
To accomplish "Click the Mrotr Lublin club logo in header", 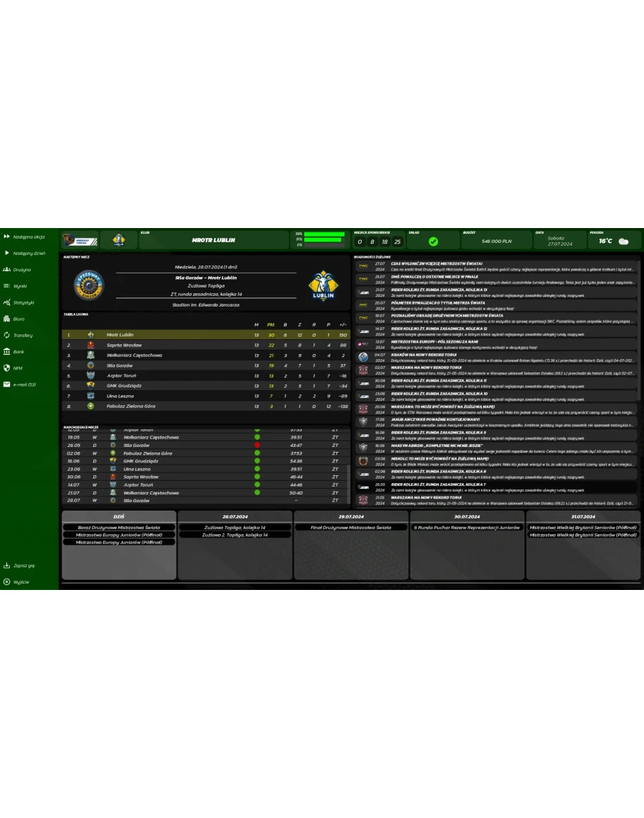I will coord(118,241).
